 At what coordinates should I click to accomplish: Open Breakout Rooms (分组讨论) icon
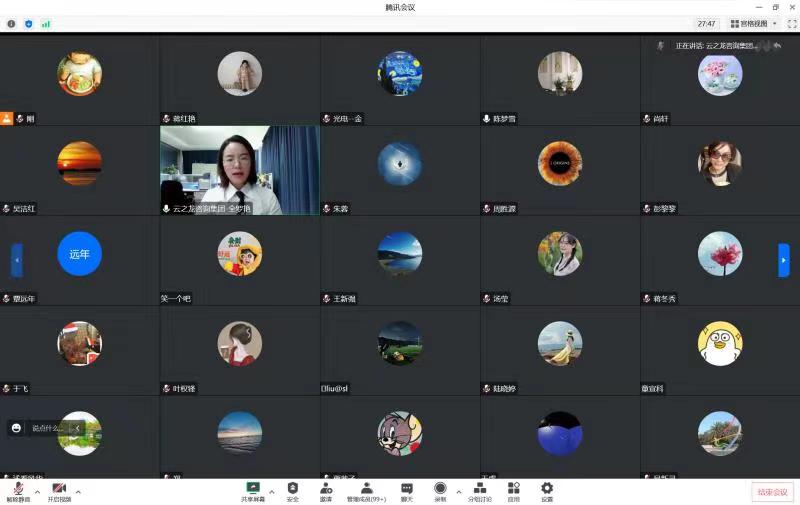click(x=480, y=490)
